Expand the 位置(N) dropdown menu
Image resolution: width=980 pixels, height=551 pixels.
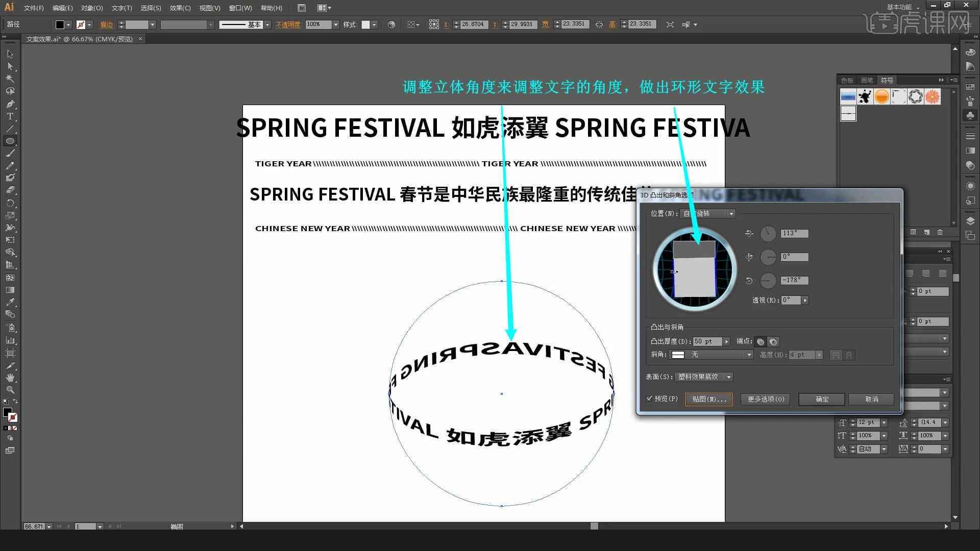tap(730, 213)
